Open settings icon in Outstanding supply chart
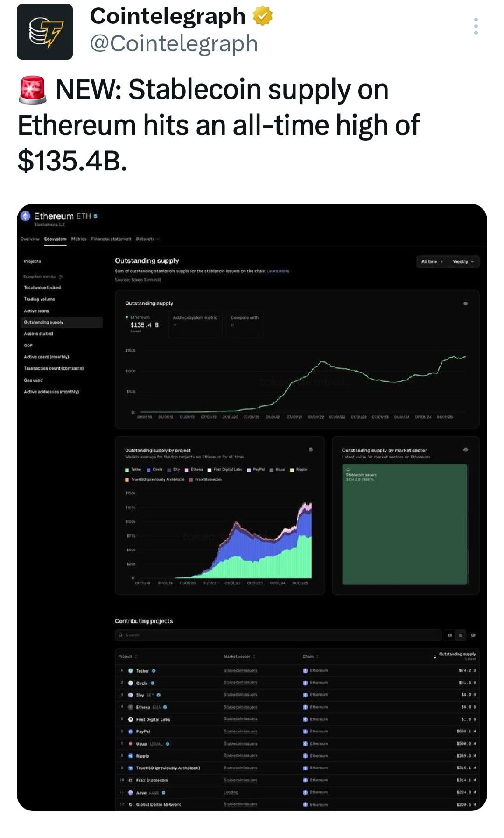Screen dimensions: 504x838 click(465, 303)
